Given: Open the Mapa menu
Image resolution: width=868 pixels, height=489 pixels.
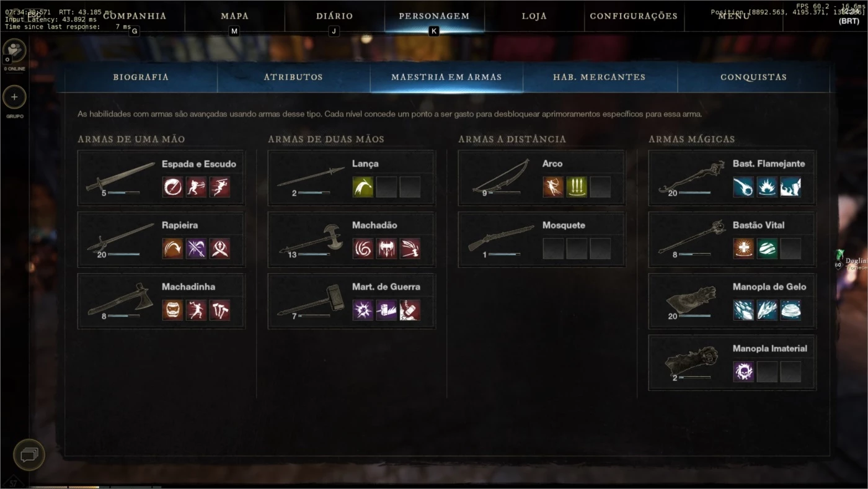Looking at the screenshot, I should (x=235, y=16).
